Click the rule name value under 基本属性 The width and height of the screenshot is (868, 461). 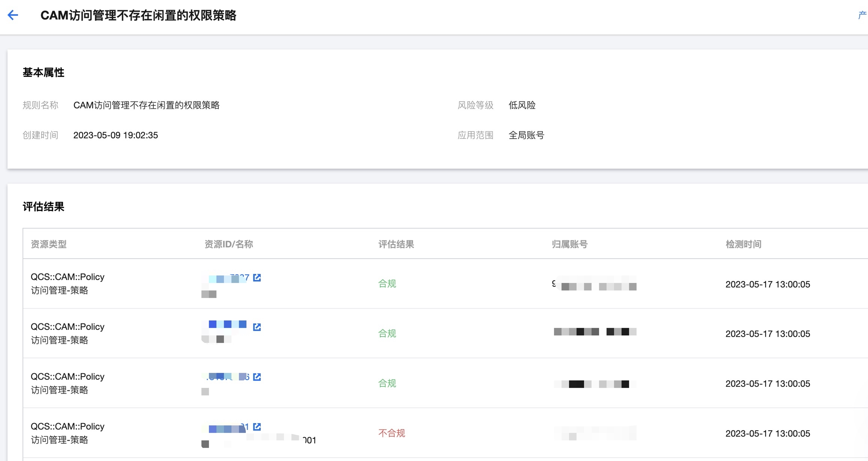click(x=146, y=105)
